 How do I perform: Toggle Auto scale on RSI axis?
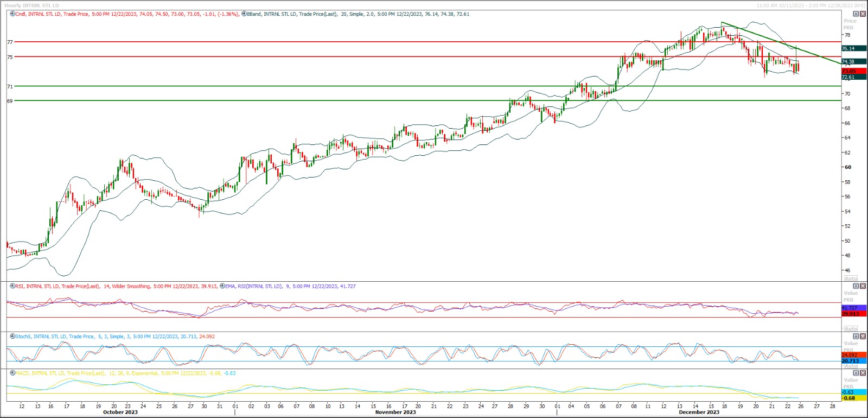pos(851,329)
